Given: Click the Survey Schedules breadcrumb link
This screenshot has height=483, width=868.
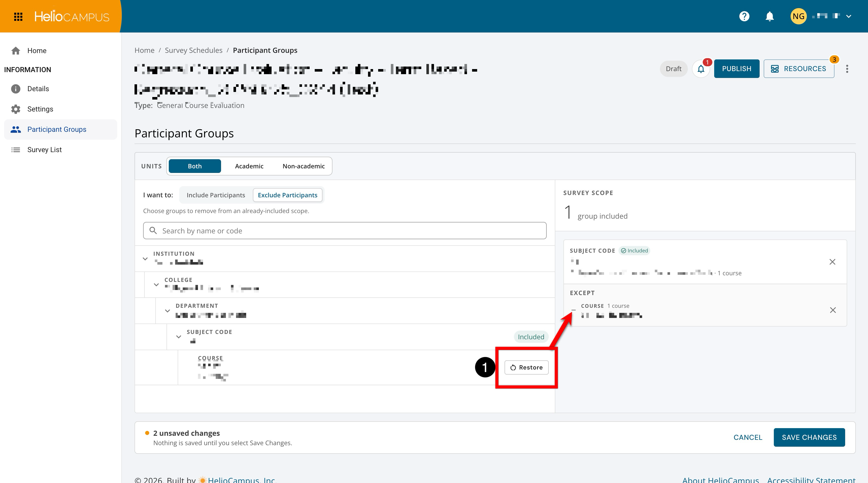Looking at the screenshot, I should pyautogui.click(x=193, y=50).
